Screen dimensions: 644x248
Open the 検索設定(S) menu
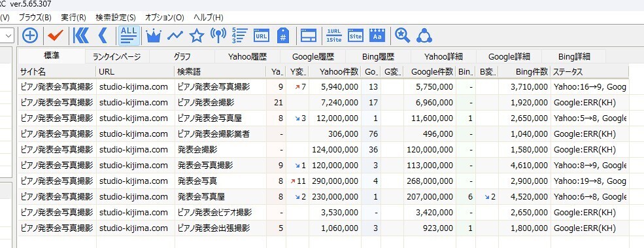point(116,18)
